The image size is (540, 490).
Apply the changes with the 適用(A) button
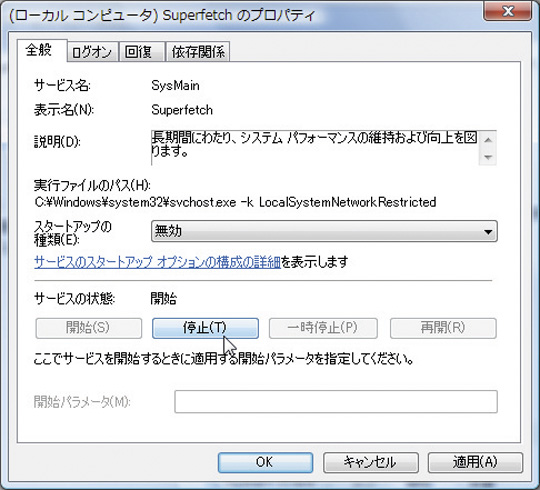(x=475, y=462)
